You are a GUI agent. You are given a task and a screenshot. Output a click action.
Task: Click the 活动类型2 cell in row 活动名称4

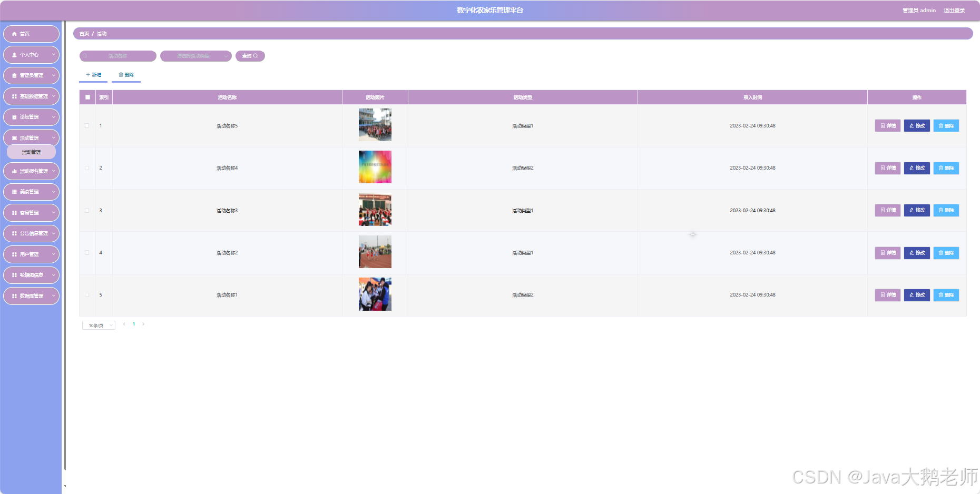[x=523, y=168]
